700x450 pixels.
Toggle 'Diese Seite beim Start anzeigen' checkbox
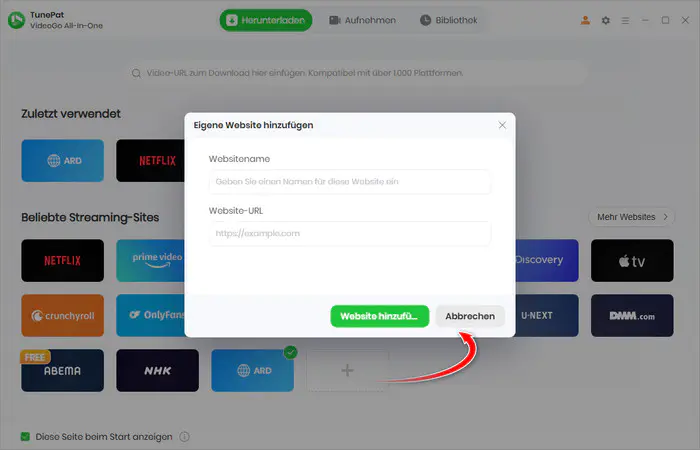25,437
